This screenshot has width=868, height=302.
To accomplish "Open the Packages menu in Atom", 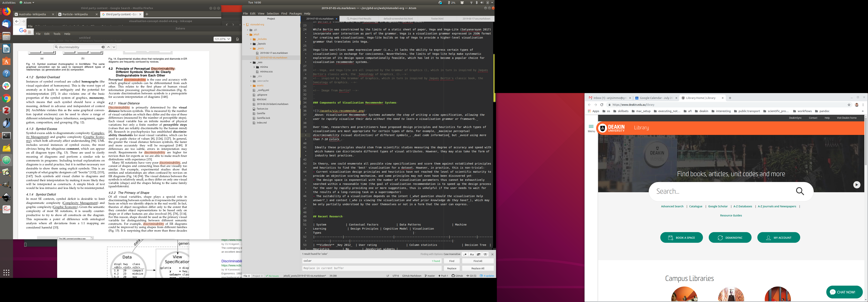I will tap(295, 14).
